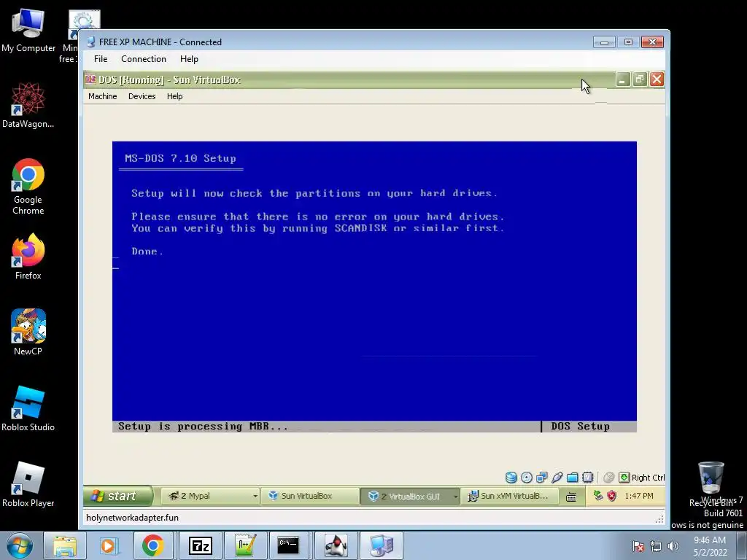Switch to Sun xVM VirtualBox taskbar button
Image resolution: width=747 pixels, height=560 pixels.
[x=509, y=496]
